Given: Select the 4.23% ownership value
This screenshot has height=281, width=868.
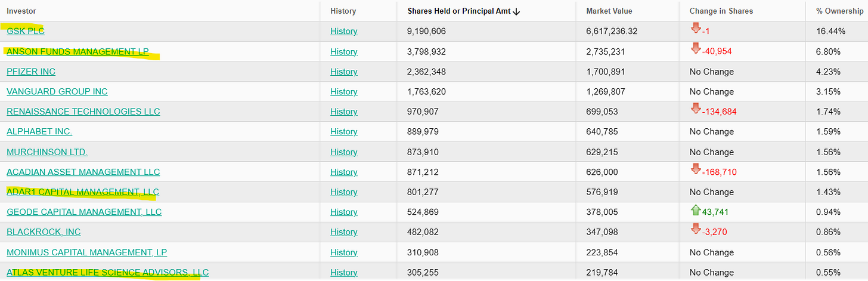Looking at the screenshot, I should point(828,72).
